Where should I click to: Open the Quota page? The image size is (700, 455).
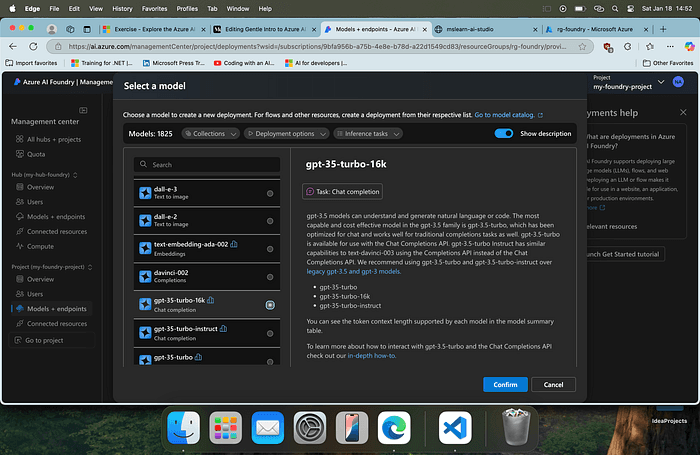point(31,154)
